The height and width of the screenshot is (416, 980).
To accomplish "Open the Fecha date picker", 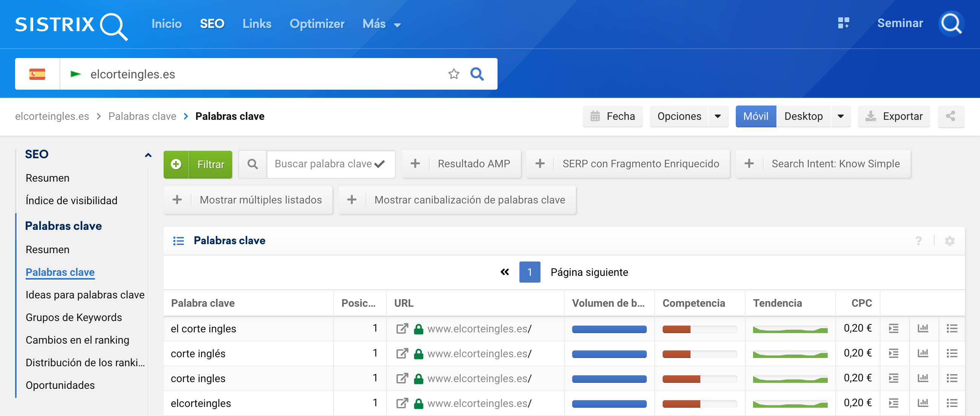I will click(x=612, y=116).
